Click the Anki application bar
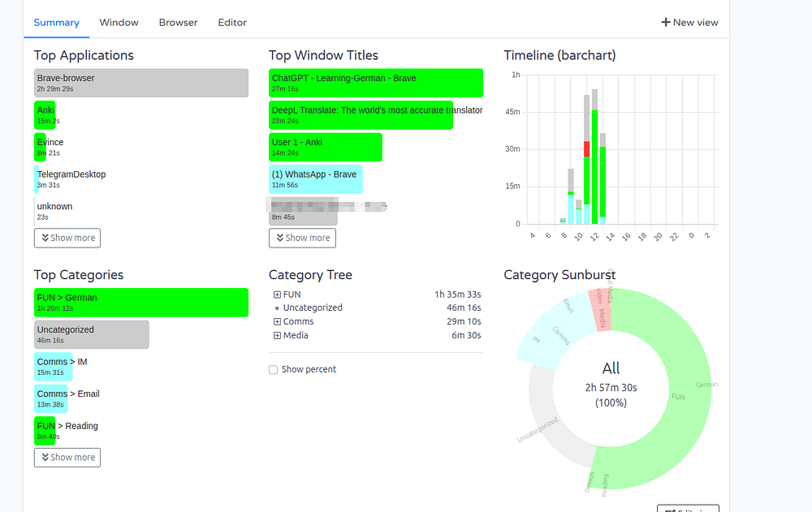 point(45,115)
